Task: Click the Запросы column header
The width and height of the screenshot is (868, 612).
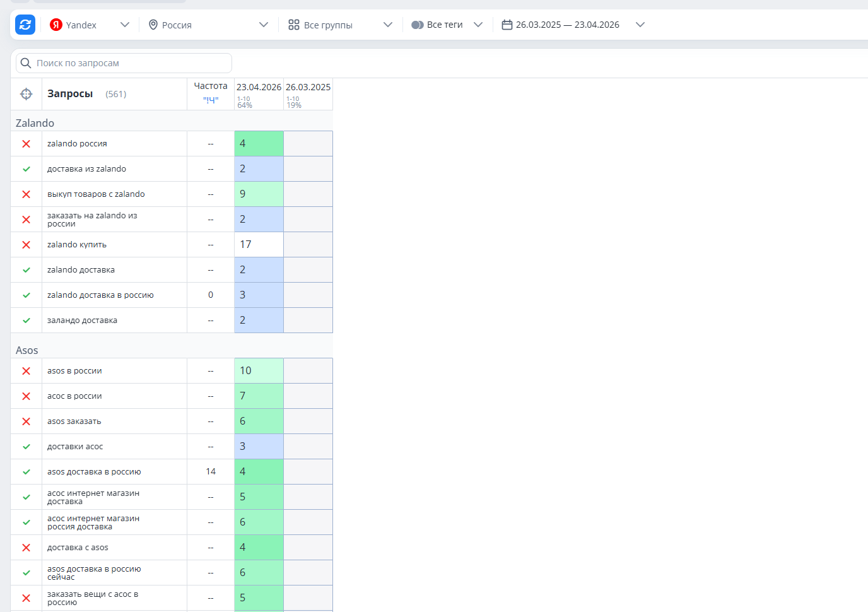Action: (70, 93)
